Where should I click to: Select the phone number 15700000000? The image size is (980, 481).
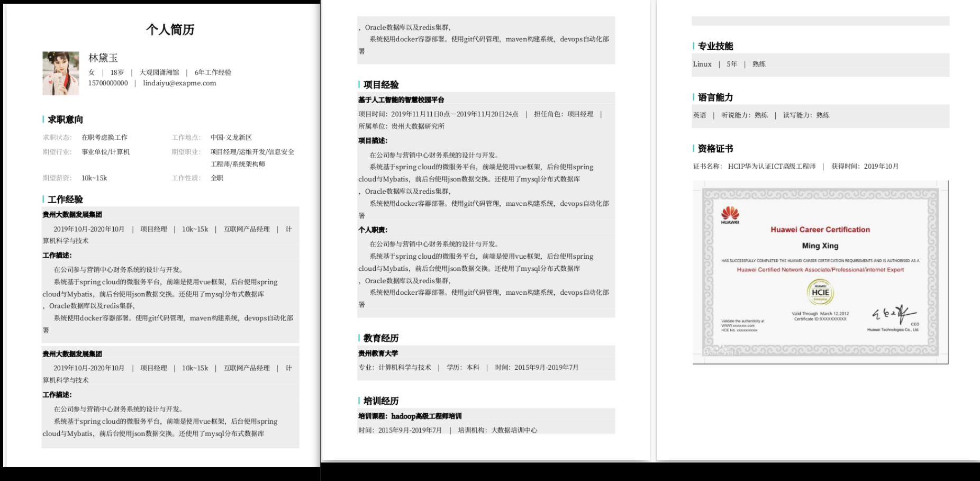108,83
